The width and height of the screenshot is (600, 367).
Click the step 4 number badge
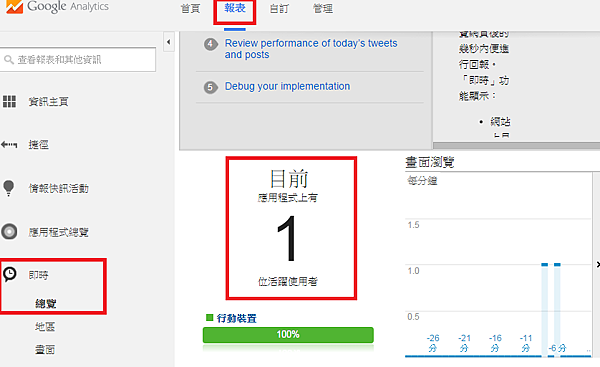(210, 44)
